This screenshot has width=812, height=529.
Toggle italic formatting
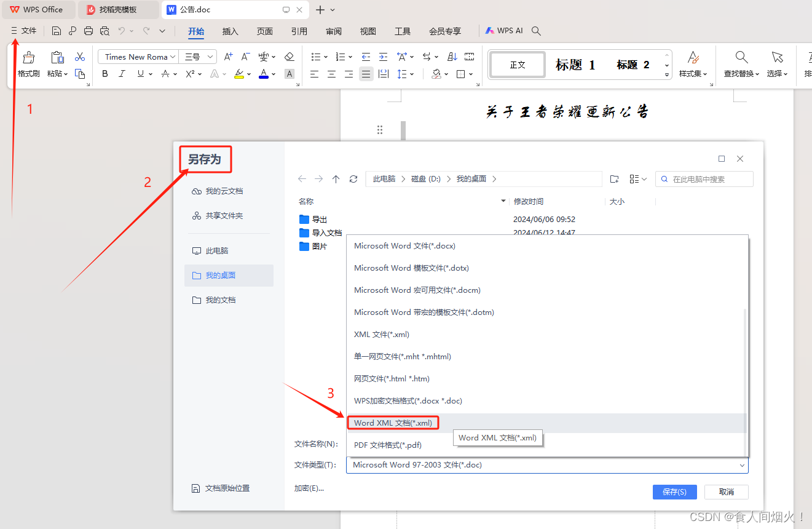[x=122, y=74]
